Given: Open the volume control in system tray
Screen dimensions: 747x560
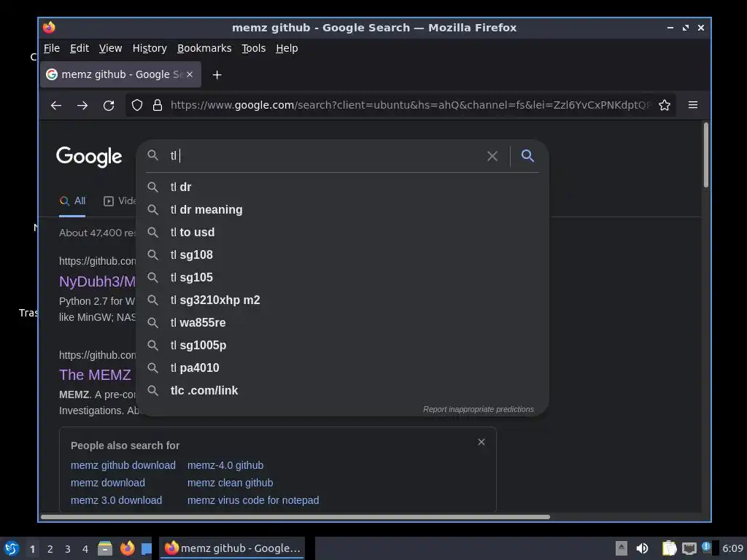Looking at the screenshot, I should (642, 548).
